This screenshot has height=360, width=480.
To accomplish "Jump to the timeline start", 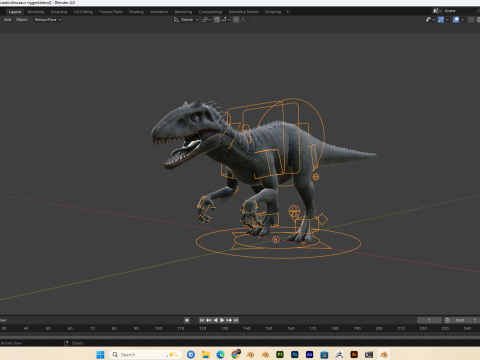I will coord(202,320).
